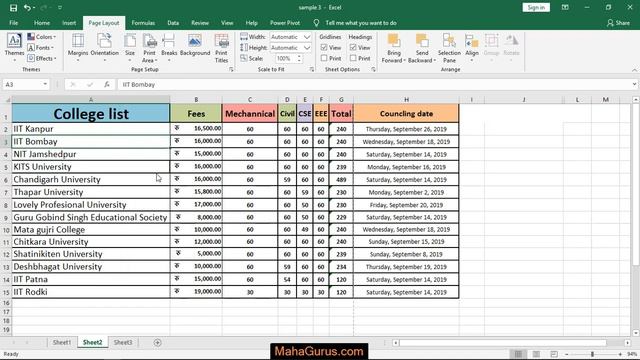This screenshot has width=640, height=360.
Task: Add a sheet Background image
Action: point(195,45)
